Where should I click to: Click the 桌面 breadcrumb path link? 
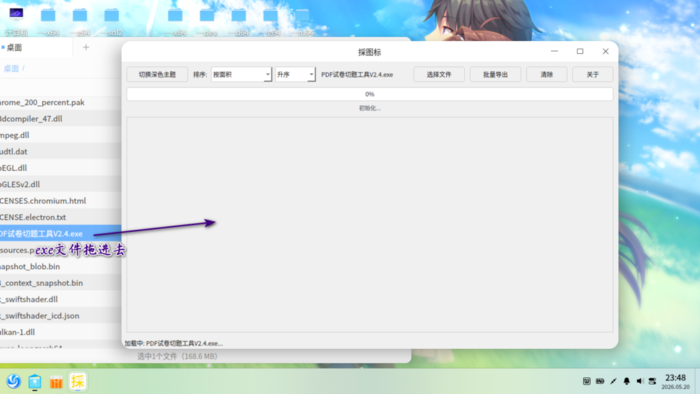12,68
